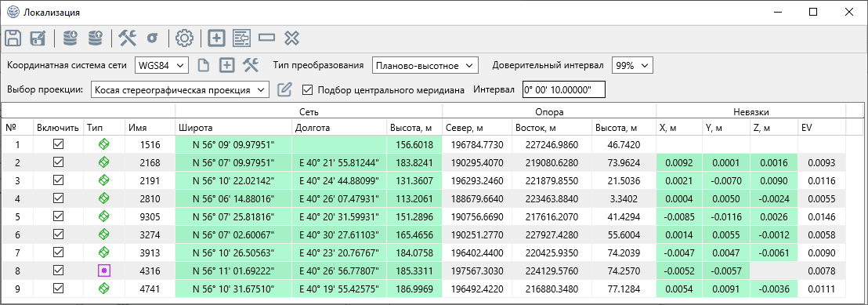Open the WGS84 coordinate system dropdown
This screenshot has width=868, height=305.
click(x=161, y=65)
